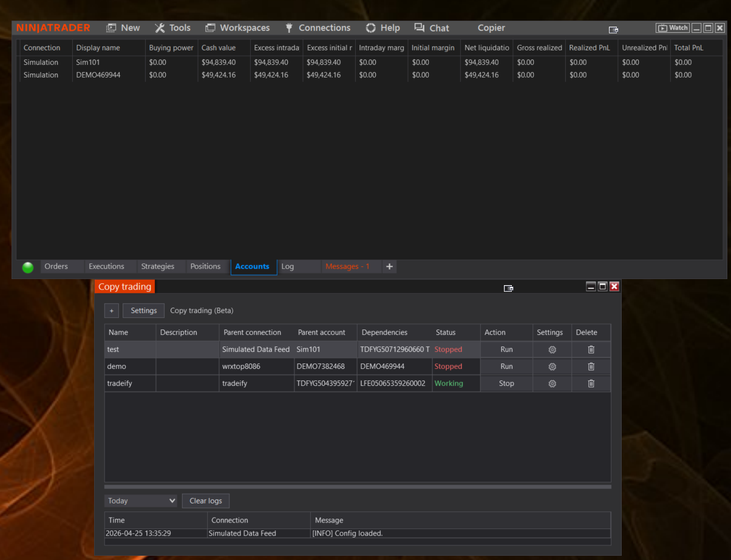731x560 pixels.
Task: Add a new tab with plus icon
Action: [x=389, y=266]
